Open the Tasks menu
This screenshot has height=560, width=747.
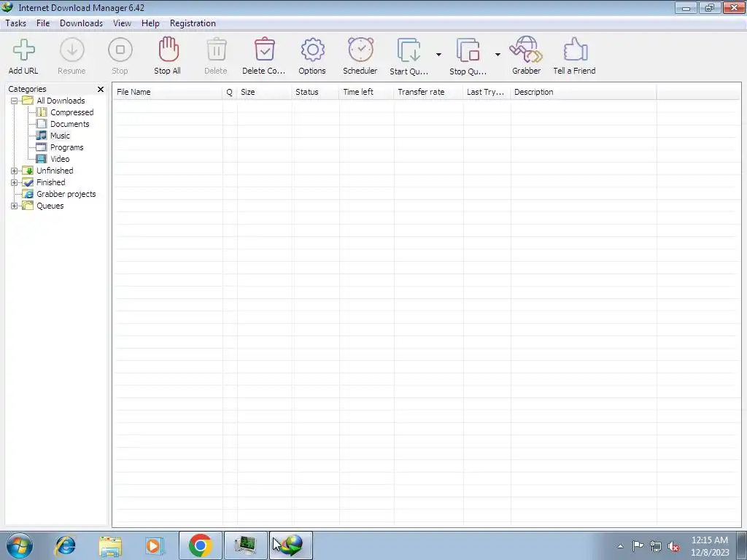pyautogui.click(x=16, y=23)
